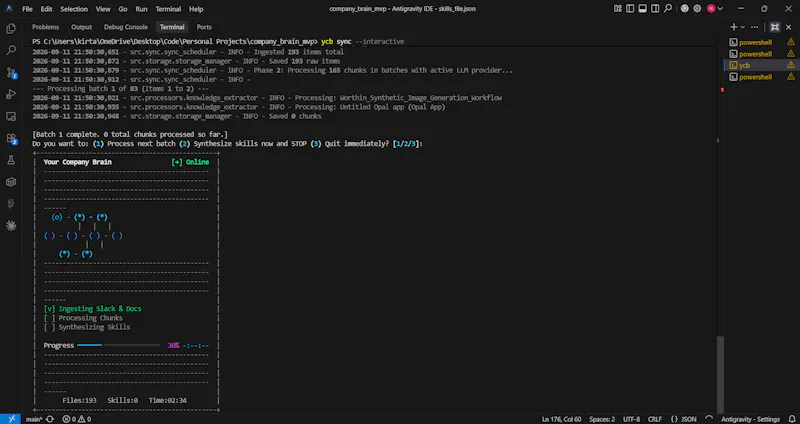Click the warning icon on first powershell
This screenshot has height=424, width=800.
[x=791, y=42]
